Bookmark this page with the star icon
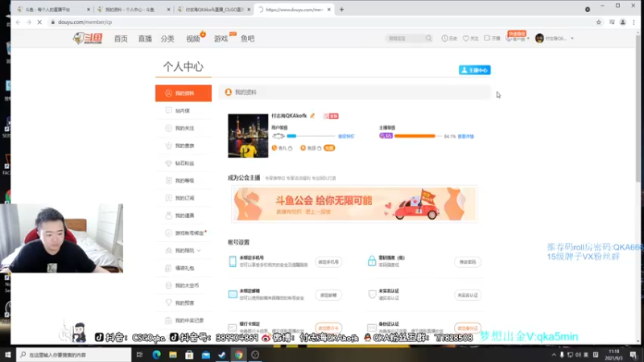Viewport: 644px width, 362px height. pyautogui.click(x=598, y=23)
